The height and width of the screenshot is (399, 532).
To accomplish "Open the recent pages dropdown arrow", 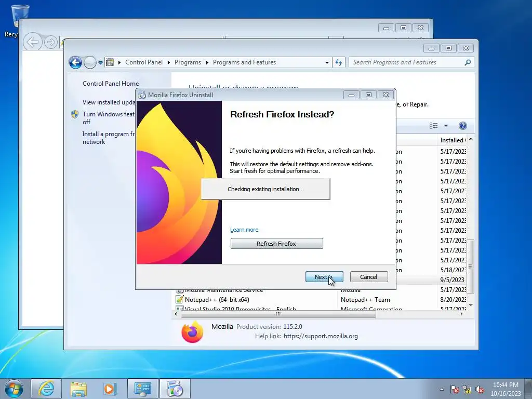I will tap(100, 63).
